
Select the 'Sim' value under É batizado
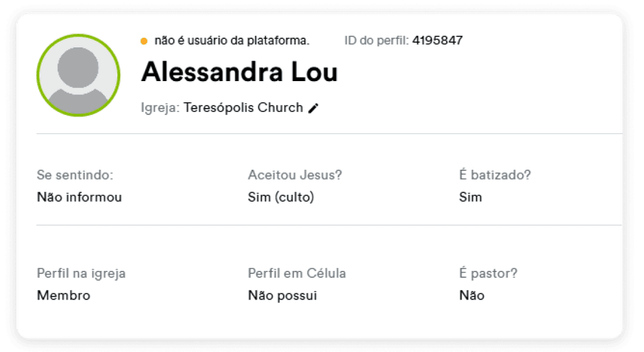click(x=470, y=197)
